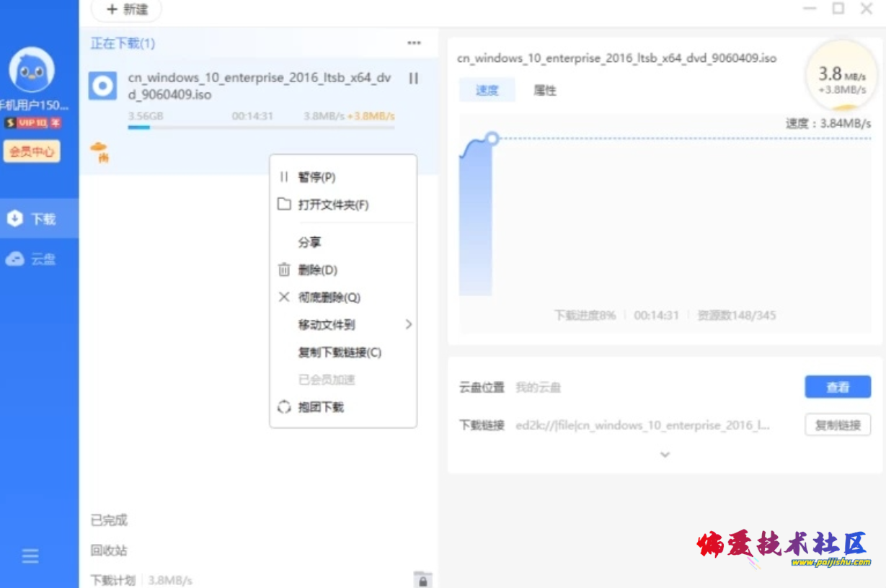Click 我的云盘 beside 云盘位置
The height and width of the screenshot is (588, 886).
[538, 388]
